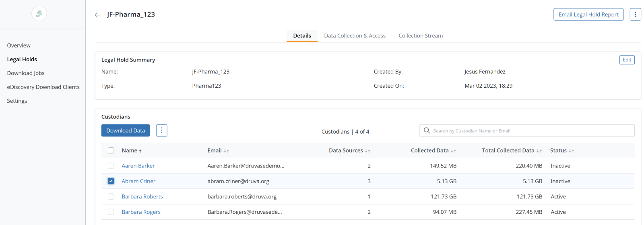
Task: Sort by Data Sources column icon
Action: point(367,151)
